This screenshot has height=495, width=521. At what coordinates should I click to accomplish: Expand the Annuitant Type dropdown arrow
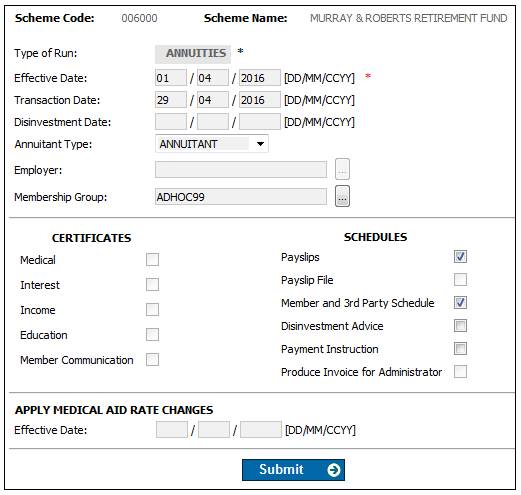point(260,144)
